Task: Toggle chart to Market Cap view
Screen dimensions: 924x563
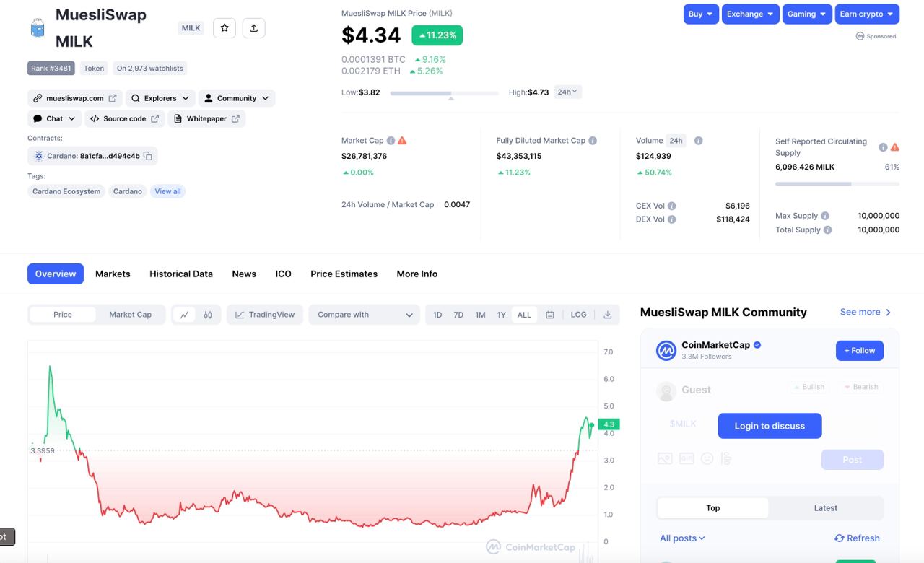Action: 130,315
